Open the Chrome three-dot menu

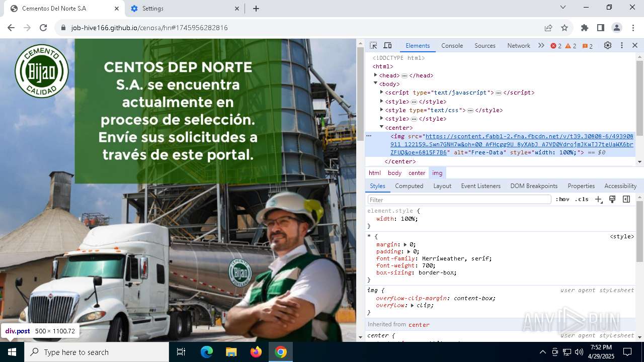[632, 28]
